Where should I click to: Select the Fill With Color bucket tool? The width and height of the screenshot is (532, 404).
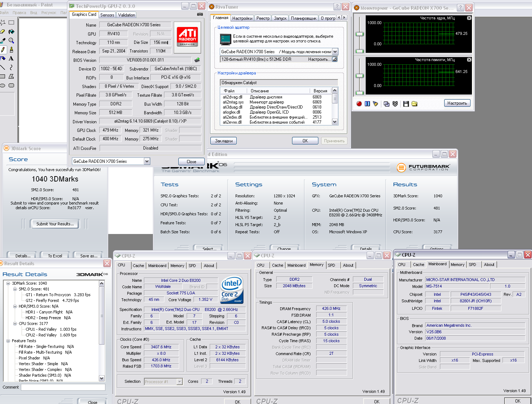12,32
